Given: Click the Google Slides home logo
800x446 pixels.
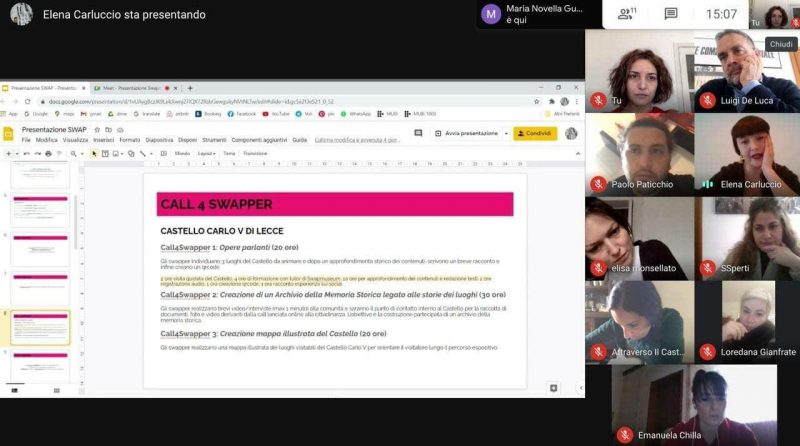Looking at the screenshot, I should coord(9,134).
